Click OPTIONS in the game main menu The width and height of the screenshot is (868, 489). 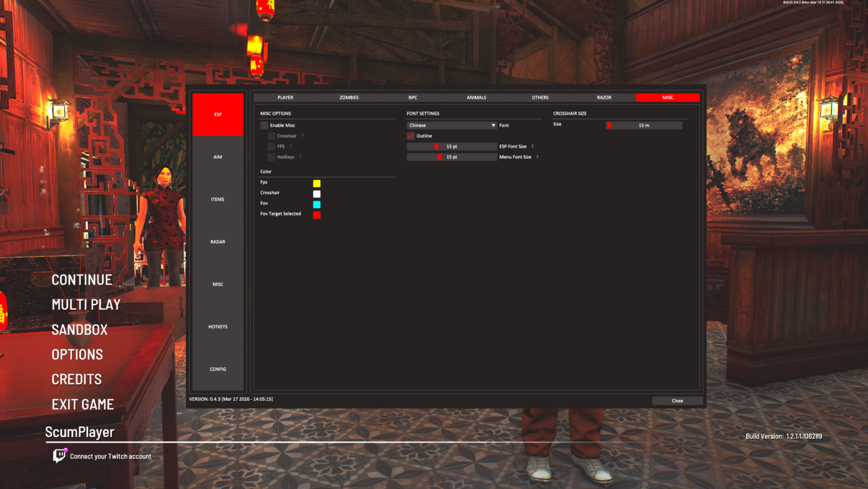77,354
